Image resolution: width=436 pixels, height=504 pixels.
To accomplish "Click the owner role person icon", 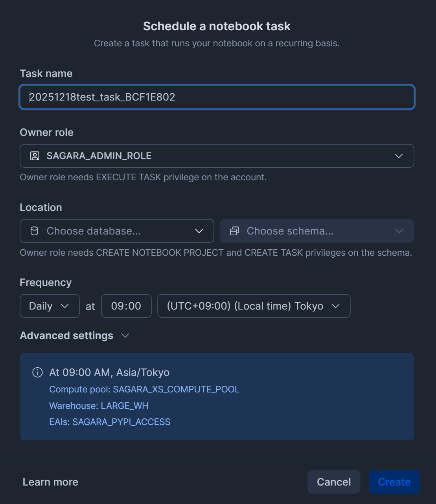I will click(x=35, y=156).
